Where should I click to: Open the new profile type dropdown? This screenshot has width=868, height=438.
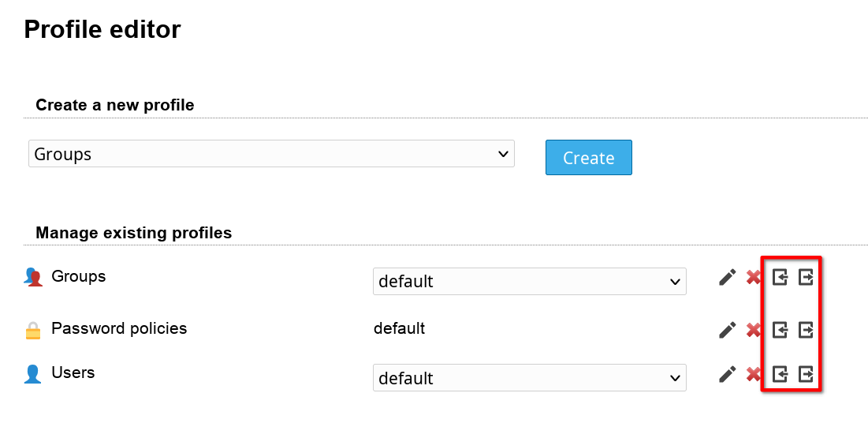click(x=271, y=154)
